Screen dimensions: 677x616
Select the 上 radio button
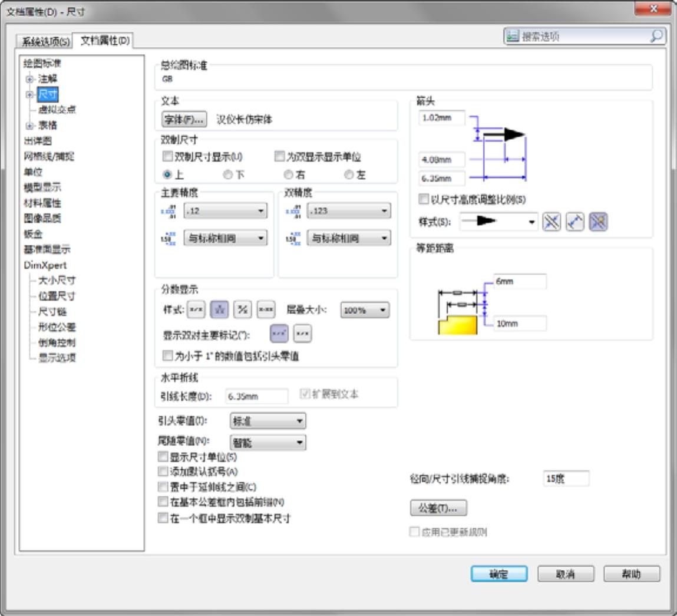tap(167, 174)
